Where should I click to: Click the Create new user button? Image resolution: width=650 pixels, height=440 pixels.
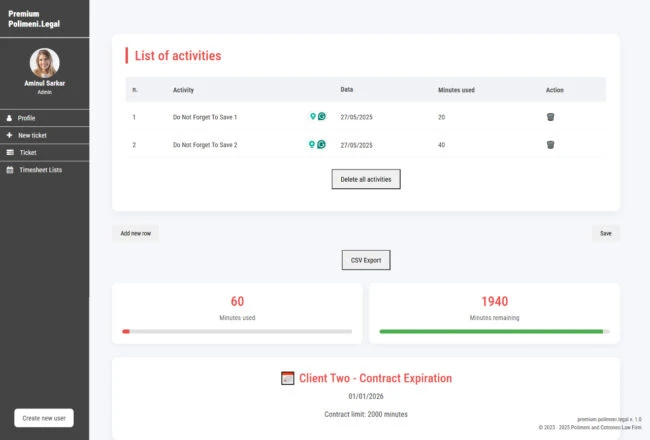pos(44,418)
